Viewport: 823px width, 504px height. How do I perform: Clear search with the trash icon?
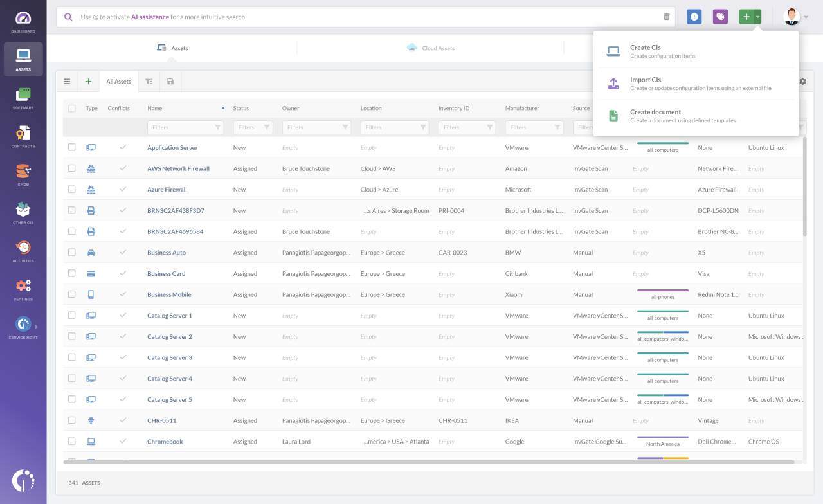pos(666,17)
